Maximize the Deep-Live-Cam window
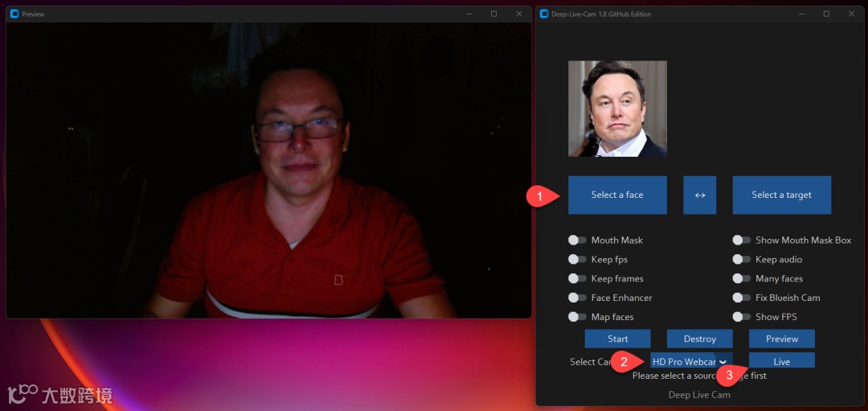The width and height of the screenshot is (868, 411). click(x=826, y=14)
